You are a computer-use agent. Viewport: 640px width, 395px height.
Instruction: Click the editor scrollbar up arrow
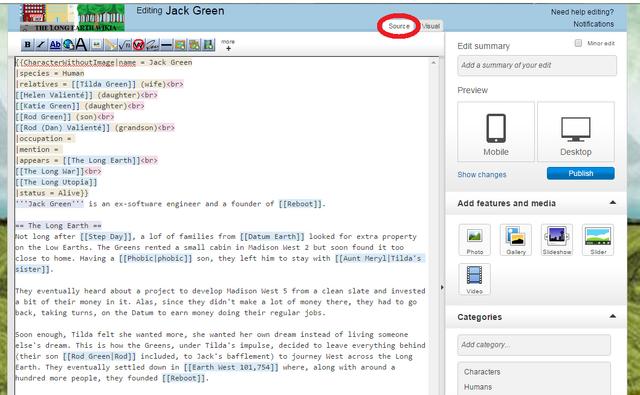point(433,62)
